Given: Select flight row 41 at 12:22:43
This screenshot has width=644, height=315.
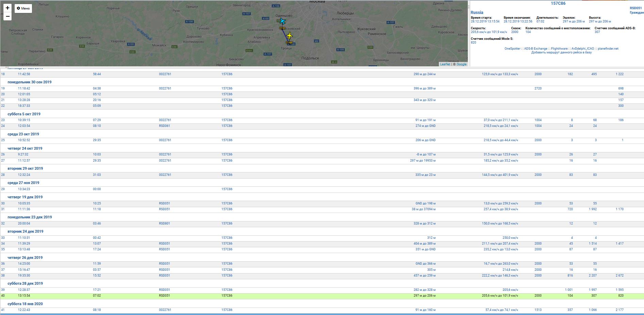Looking at the screenshot, I should pyautogui.click(x=322, y=310).
